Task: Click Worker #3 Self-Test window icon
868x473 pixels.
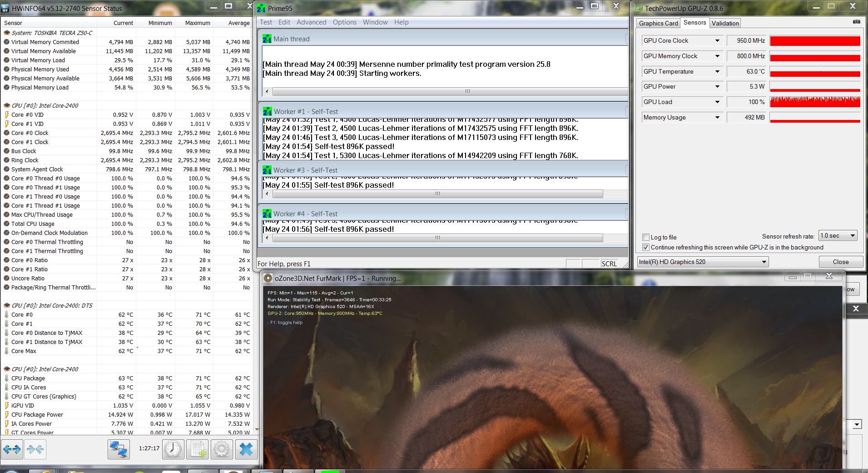Action: pos(267,170)
